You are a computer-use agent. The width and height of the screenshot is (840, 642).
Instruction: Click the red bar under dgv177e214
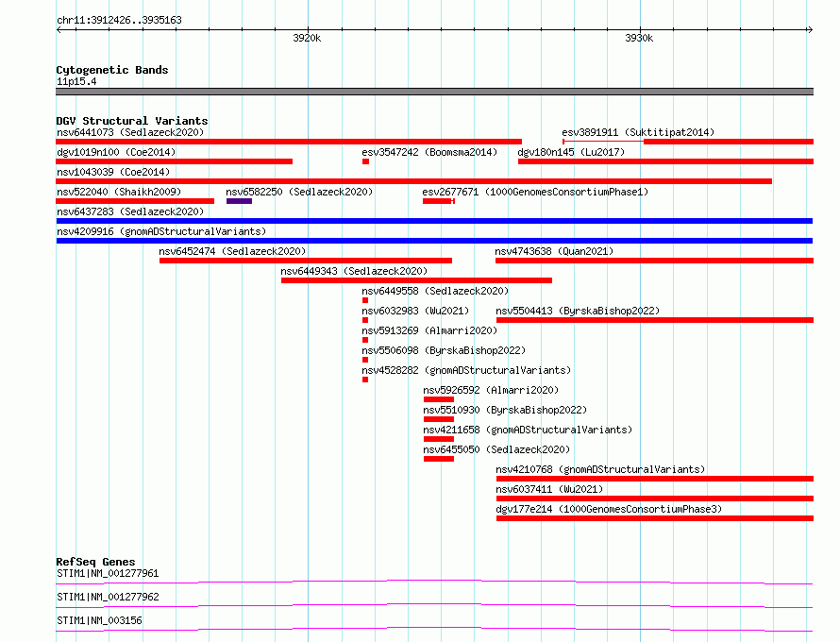[655, 518]
